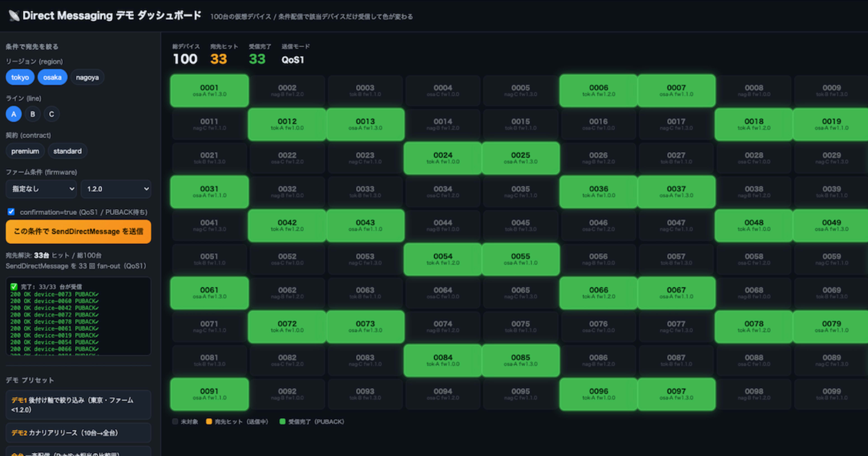Click inactive device tile 0088

754,361
